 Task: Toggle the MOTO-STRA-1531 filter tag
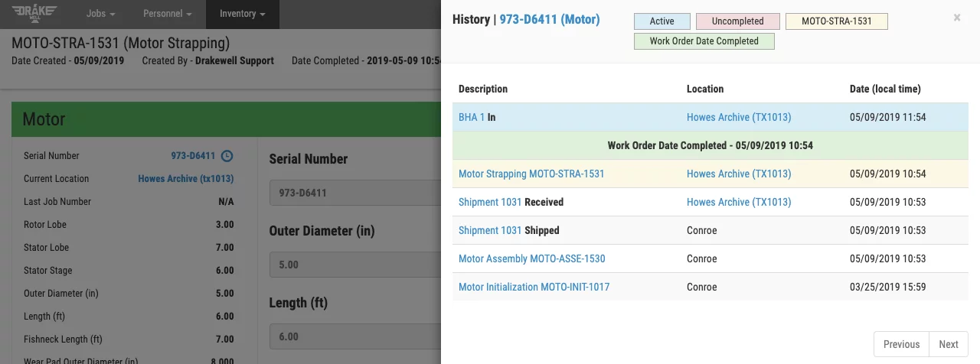[836, 21]
